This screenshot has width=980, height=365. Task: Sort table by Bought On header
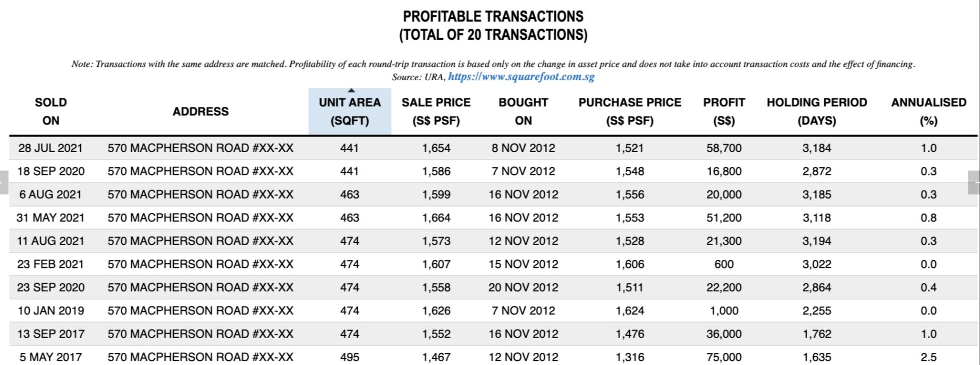523,112
